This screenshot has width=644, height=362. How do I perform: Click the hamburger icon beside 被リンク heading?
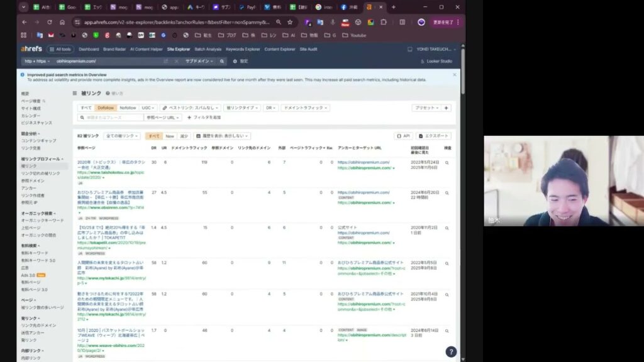coord(75,93)
